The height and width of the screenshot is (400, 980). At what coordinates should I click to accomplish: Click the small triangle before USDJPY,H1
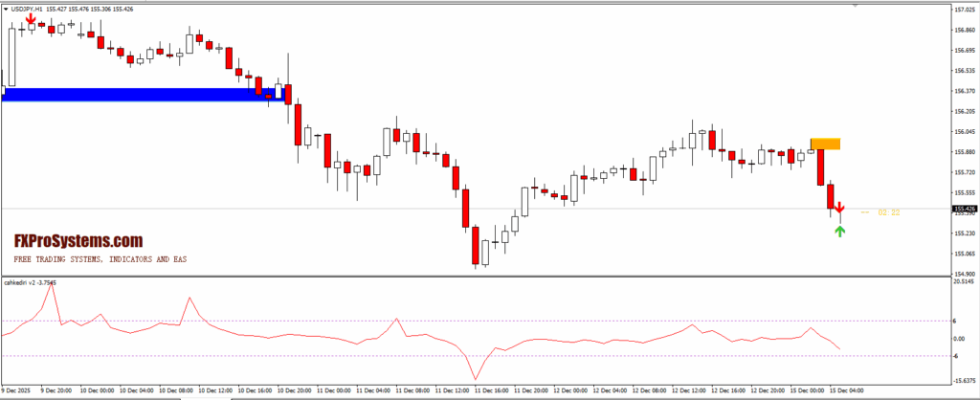(x=5, y=10)
